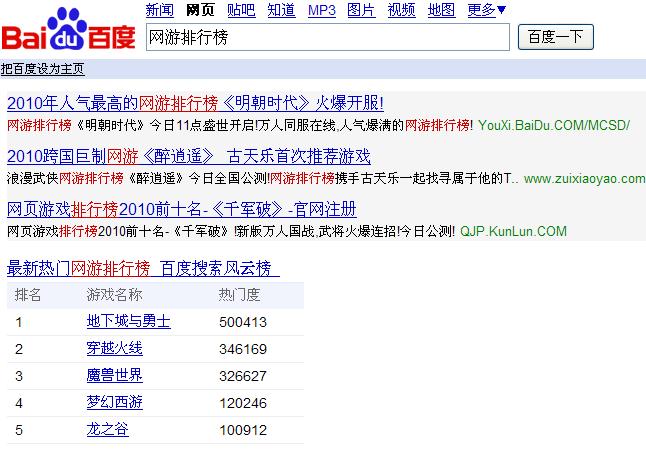Open the 视频 video tab

coord(402,10)
